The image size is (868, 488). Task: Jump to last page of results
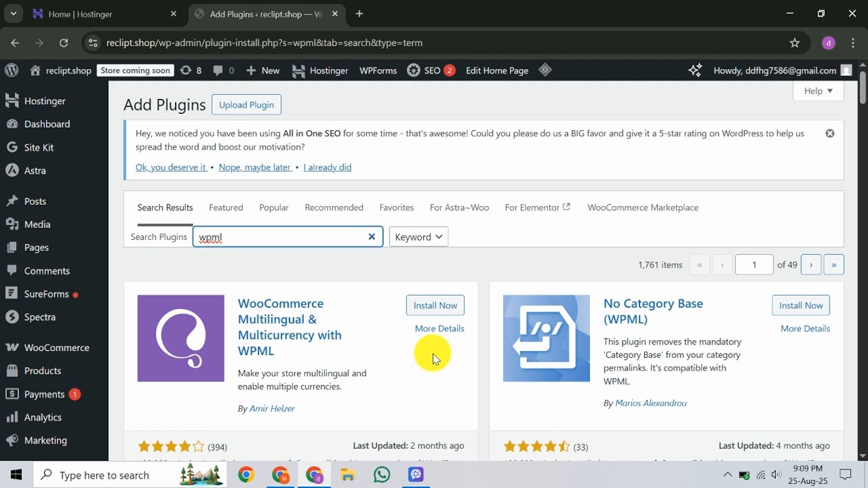[x=833, y=264]
